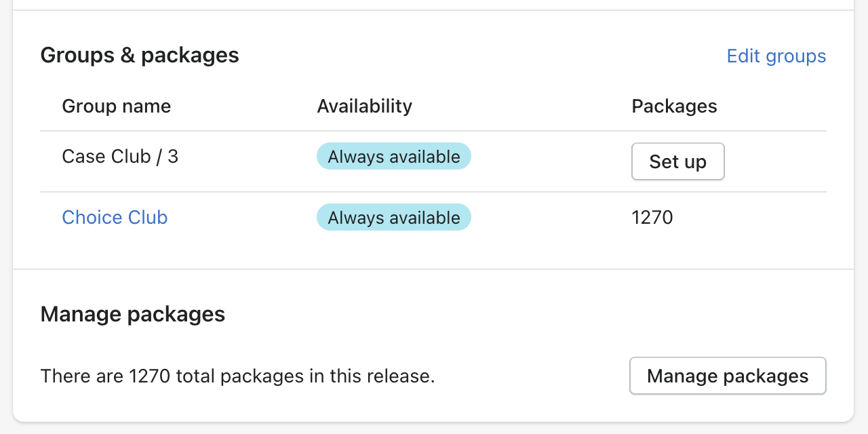Click the Case Club / 3 group name
The width and height of the screenshot is (868, 434).
coord(120,157)
